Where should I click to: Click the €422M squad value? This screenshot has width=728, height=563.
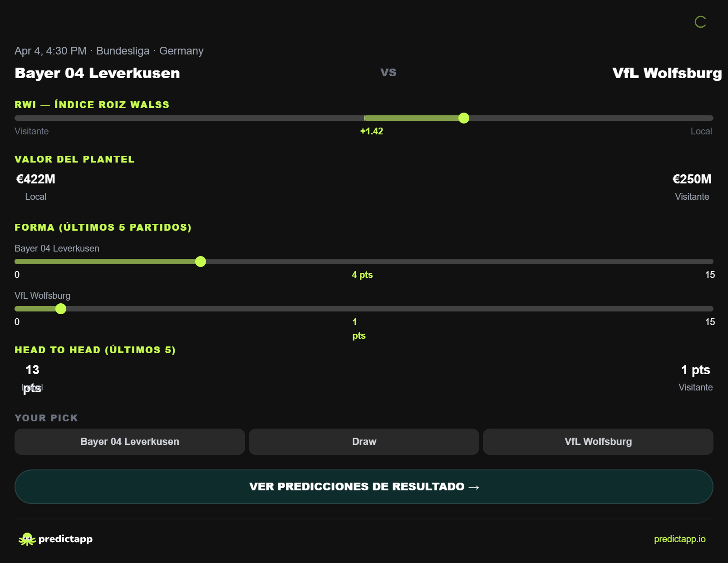(35, 179)
